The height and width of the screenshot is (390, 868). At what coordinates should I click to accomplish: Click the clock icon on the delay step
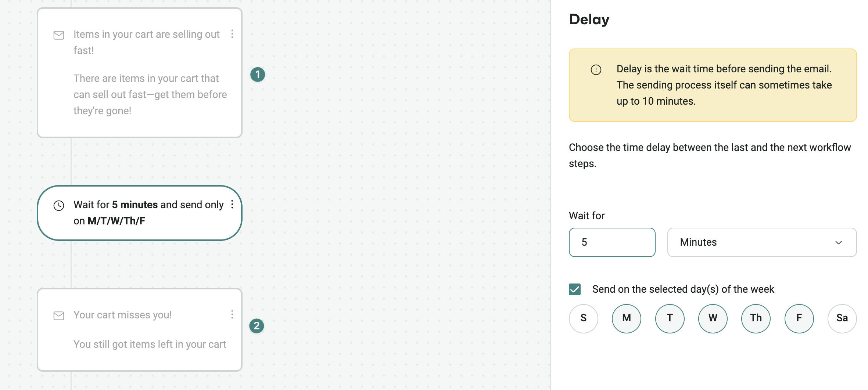tap(59, 206)
